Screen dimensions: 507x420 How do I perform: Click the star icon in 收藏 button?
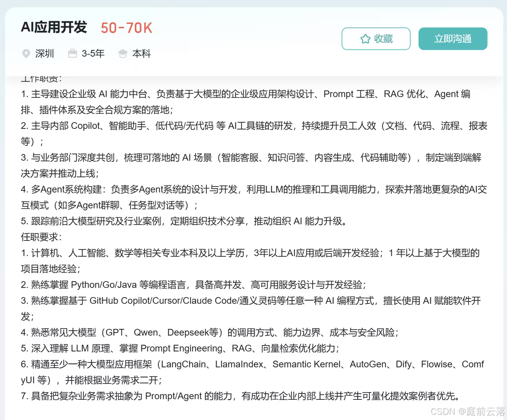[365, 39]
